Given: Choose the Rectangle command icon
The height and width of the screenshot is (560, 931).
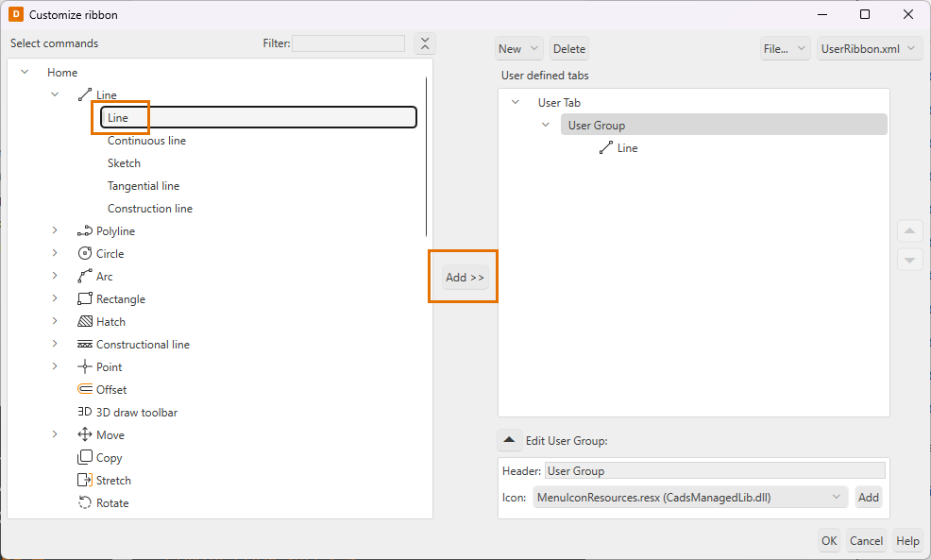Looking at the screenshot, I should pos(85,299).
